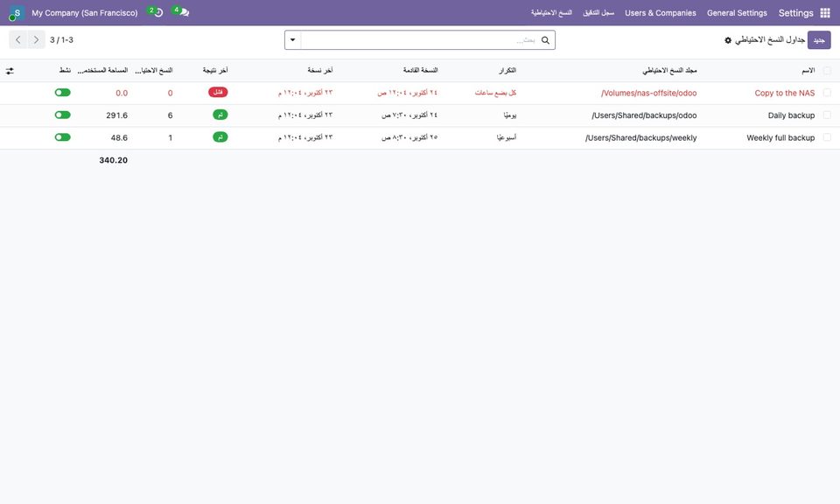Click /Users/Shared/backups/odoo folder cell
The width and height of the screenshot is (840, 504).
[x=644, y=115]
